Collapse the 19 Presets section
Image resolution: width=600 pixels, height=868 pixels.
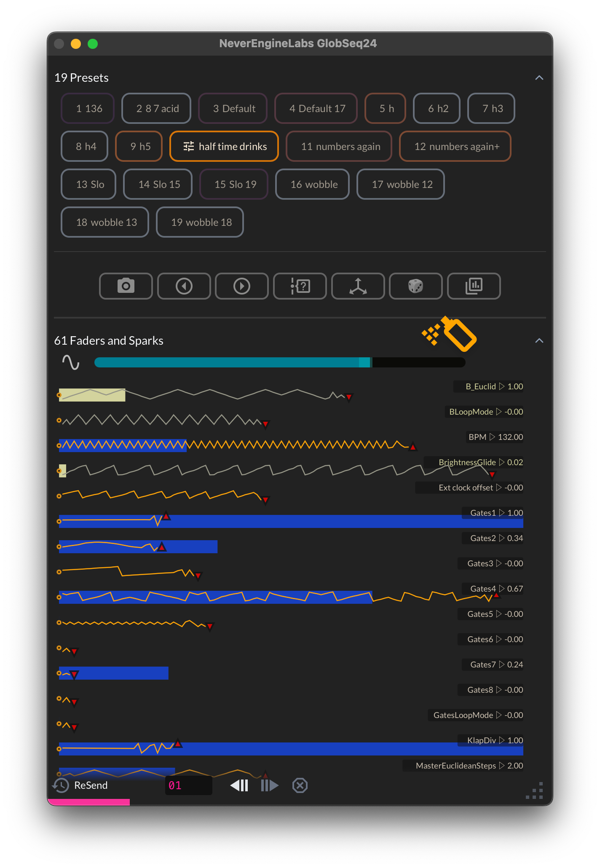coord(539,78)
